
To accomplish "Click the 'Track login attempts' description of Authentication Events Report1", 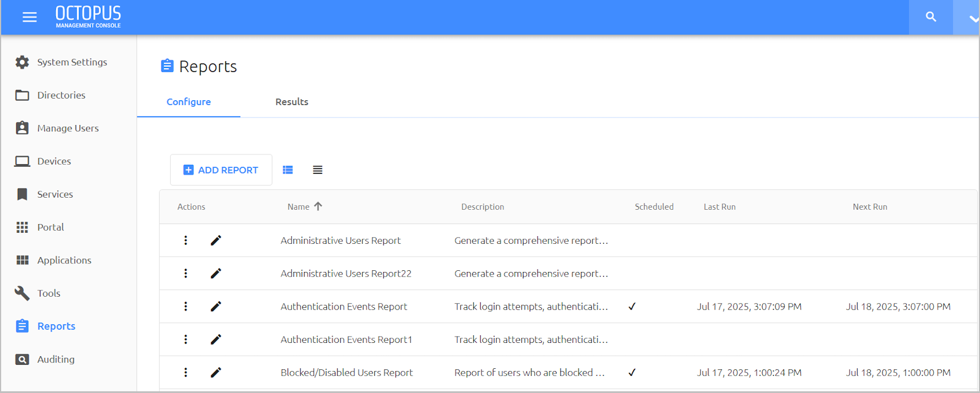I will (531, 340).
